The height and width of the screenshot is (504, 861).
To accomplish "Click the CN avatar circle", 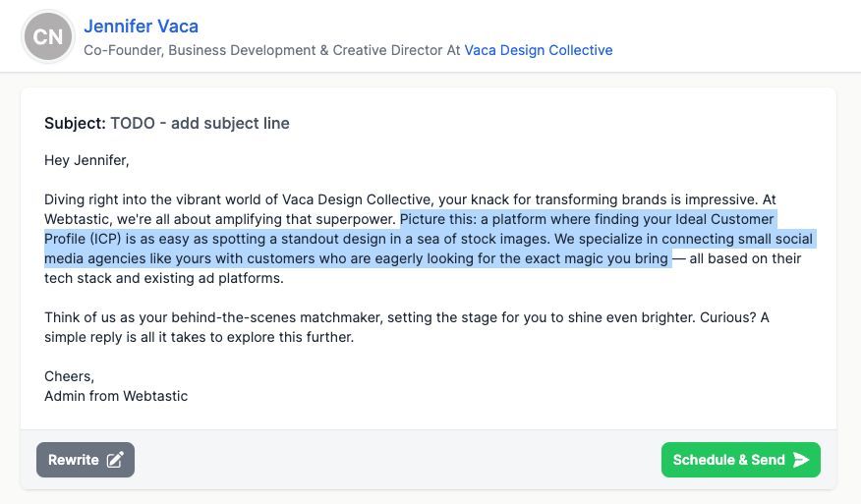I will 48,37.
